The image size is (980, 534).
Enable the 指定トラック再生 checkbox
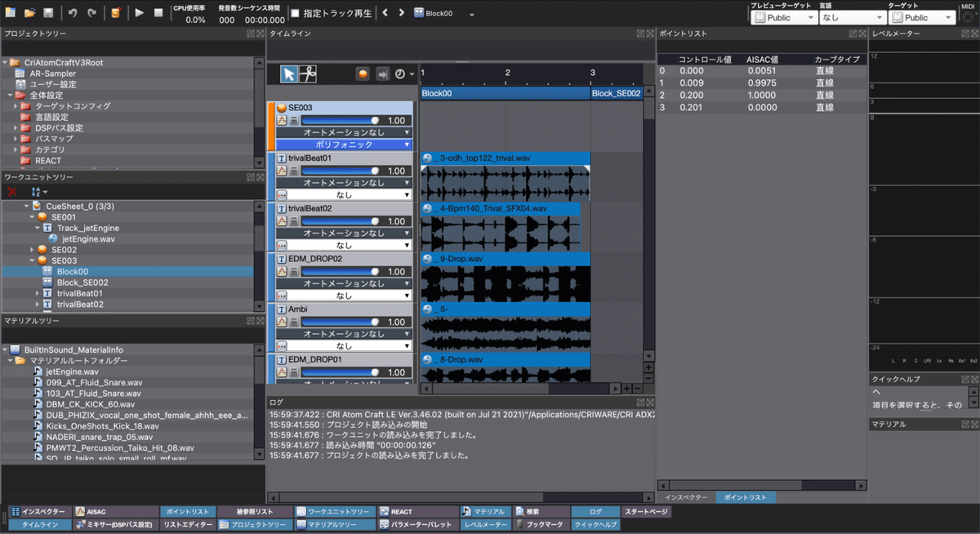point(295,13)
